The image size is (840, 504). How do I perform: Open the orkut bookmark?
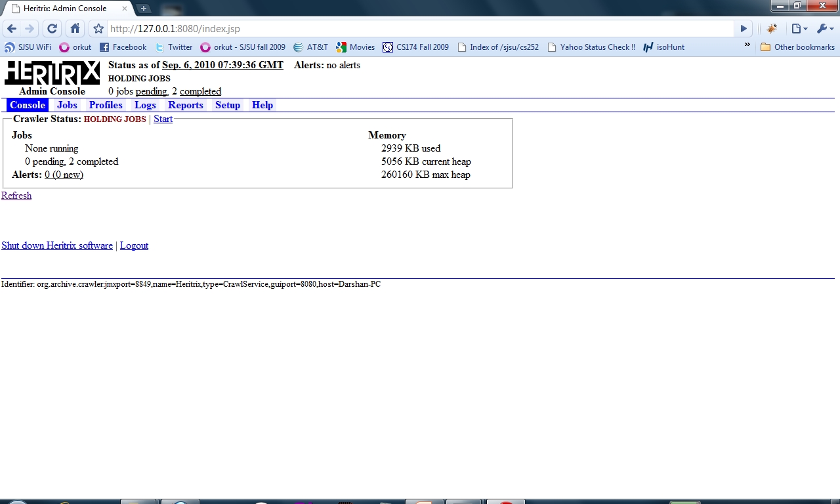pyautogui.click(x=75, y=47)
